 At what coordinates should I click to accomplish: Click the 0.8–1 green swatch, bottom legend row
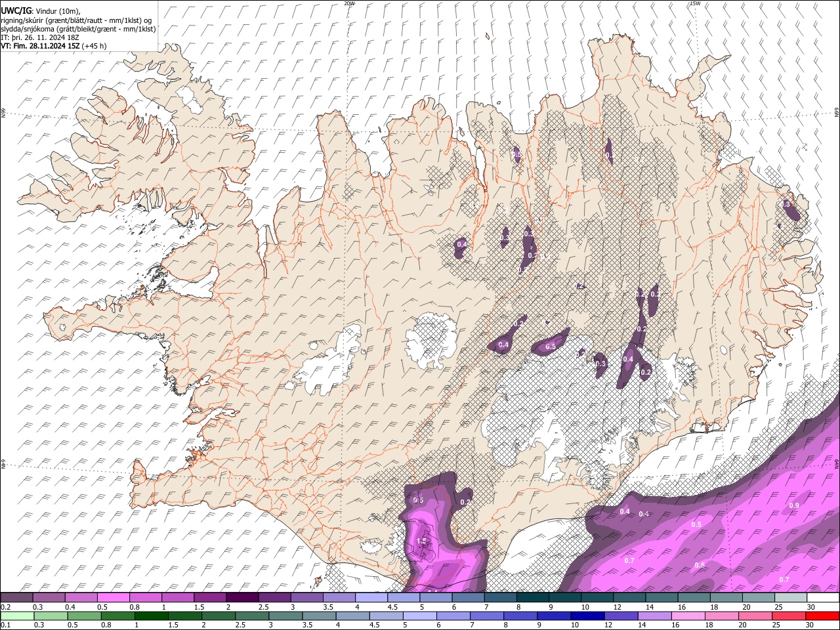pyautogui.click(x=117, y=616)
